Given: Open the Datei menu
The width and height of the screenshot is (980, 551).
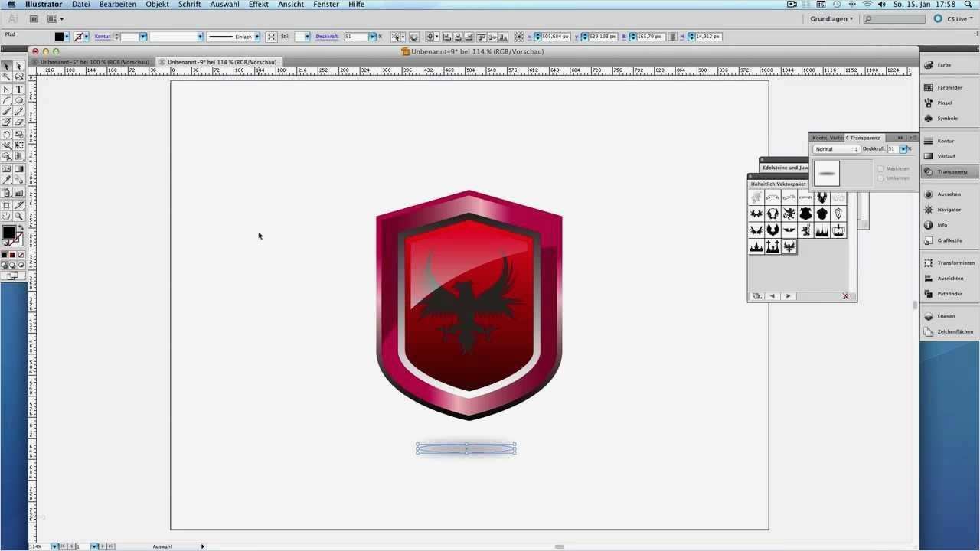Looking at the screenshot, I should [81, 5].
